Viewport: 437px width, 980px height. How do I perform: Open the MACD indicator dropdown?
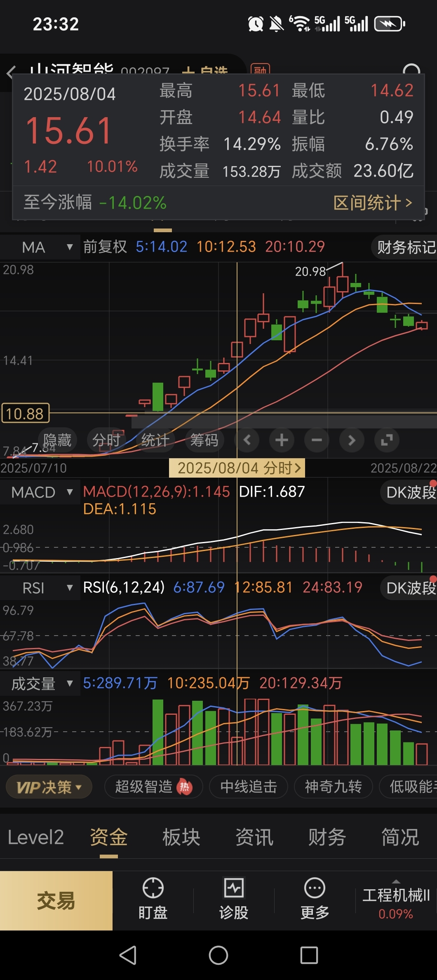(x=40, y=492)
